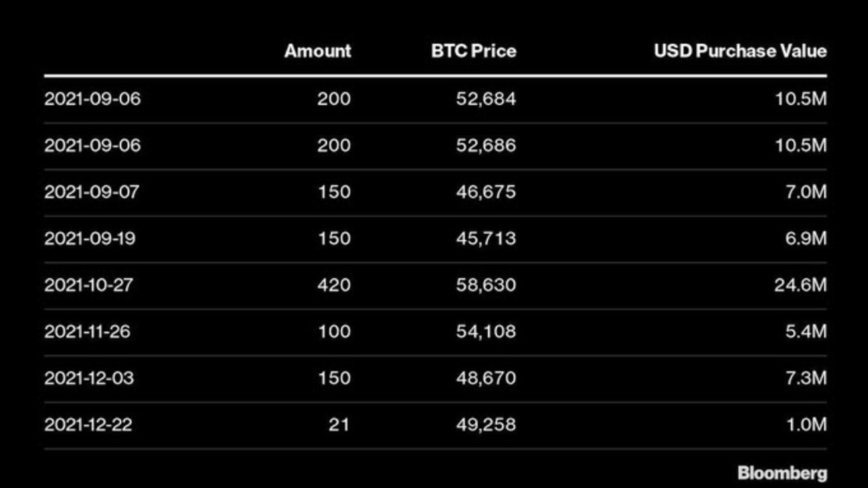Select the 2021-11-26 date cell
Screen dimensions: 868x488
click(x=87, y=332)
